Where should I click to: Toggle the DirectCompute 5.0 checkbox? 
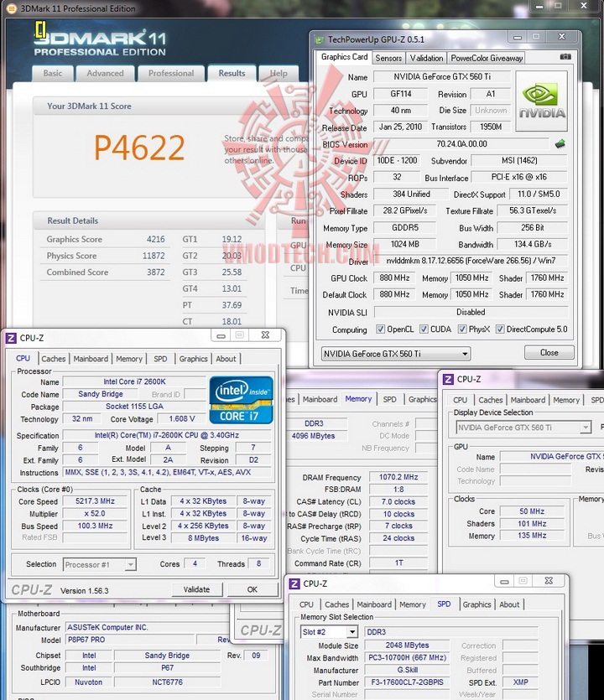click(500, 329)
